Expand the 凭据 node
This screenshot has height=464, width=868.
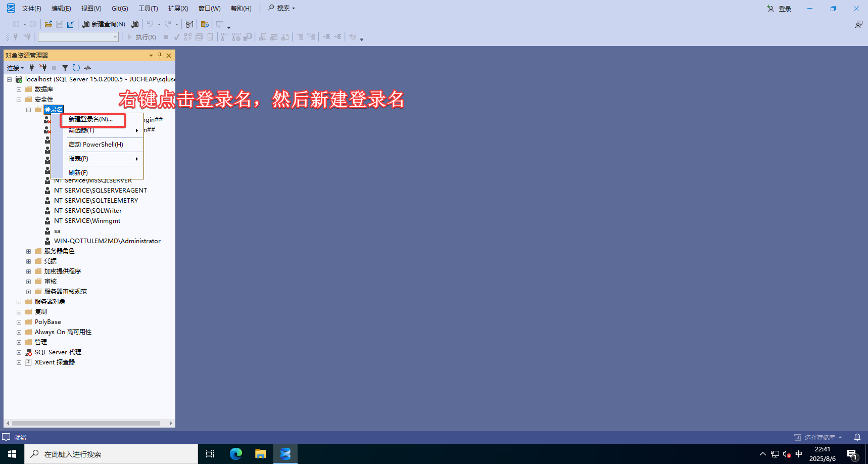29,261
